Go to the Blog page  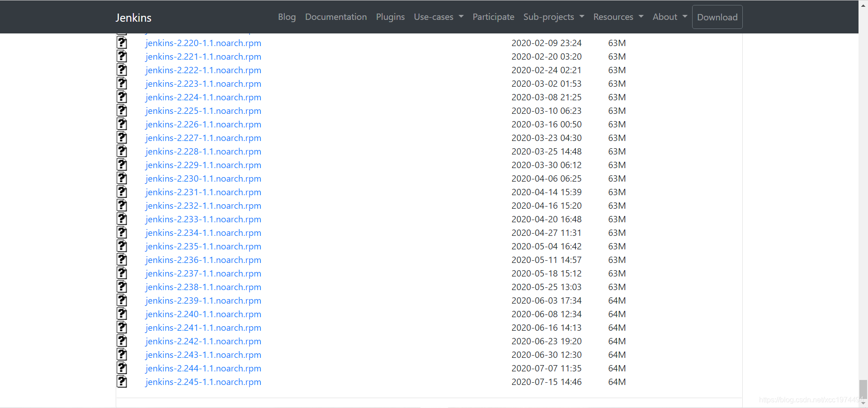coord(287,17)
